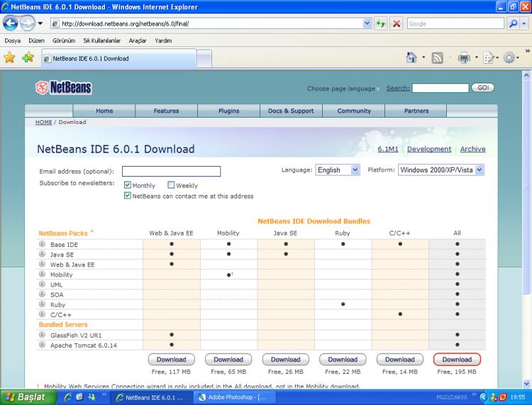532x405 pixels.
Task: Expand the Home button dropdown arrow
Action: (423, 57)
